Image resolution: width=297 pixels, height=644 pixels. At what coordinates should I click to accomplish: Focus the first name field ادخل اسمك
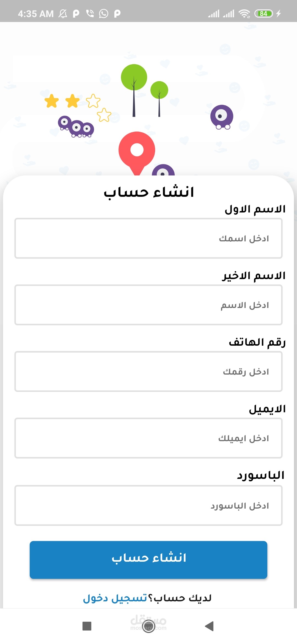click(x=148, y=238)
